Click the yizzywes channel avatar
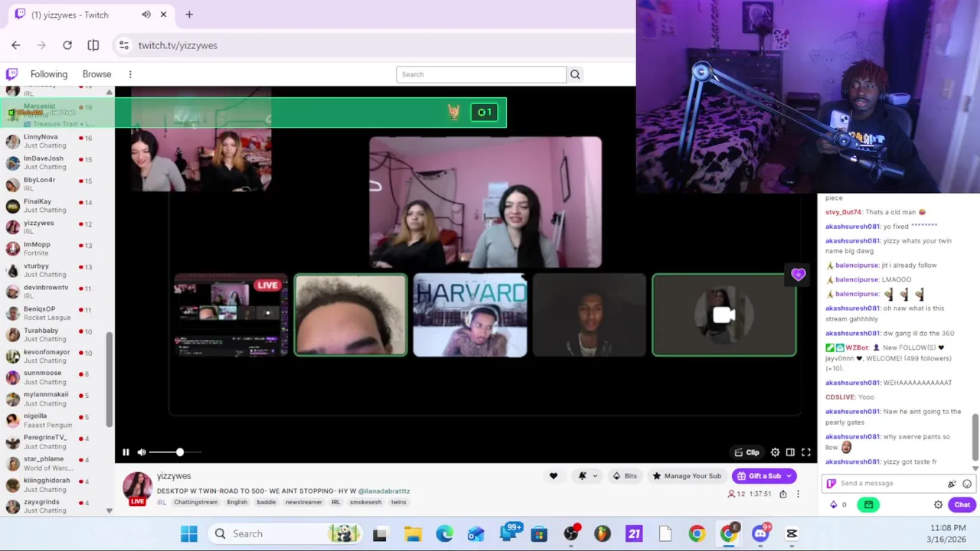The image size is (980, 551). 138,487
